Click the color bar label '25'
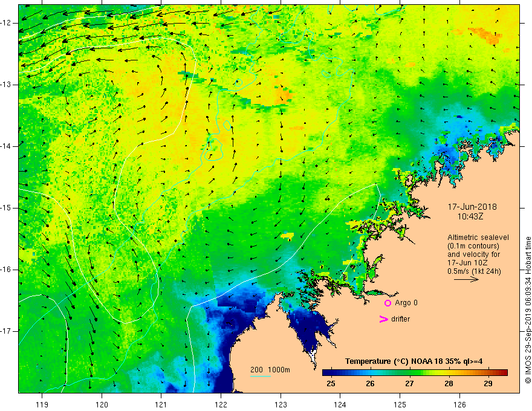Screen dimensions: 532x411 point(331,384)
